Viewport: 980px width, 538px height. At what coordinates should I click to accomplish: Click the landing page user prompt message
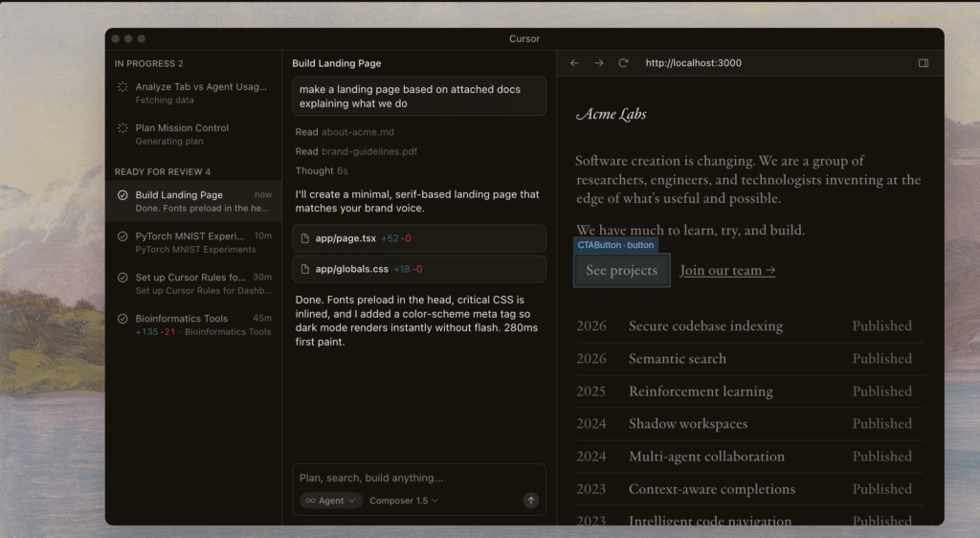coord(419,97)
